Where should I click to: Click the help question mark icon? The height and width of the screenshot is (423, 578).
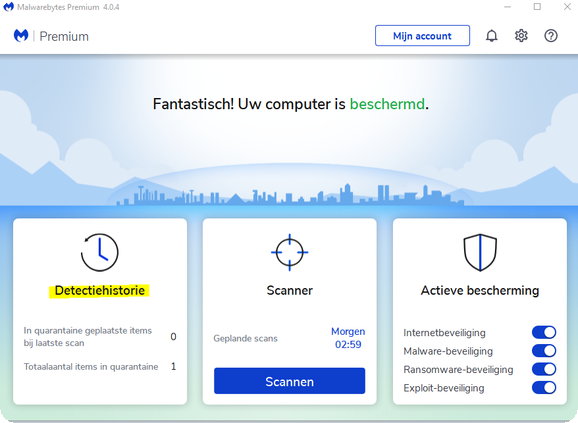tap(551, 36)
